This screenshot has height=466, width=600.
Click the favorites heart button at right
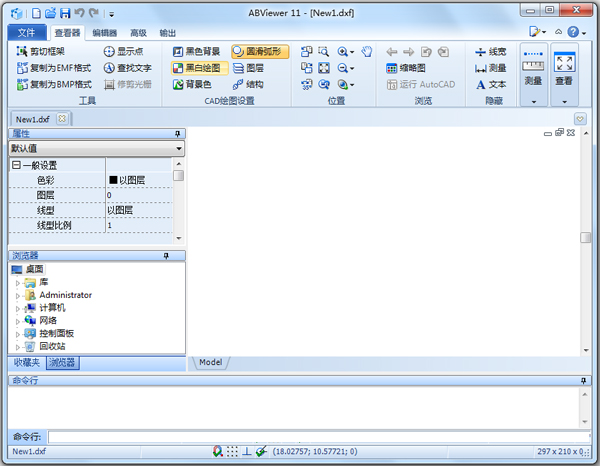pyautogui.click(x=580, y=119)
